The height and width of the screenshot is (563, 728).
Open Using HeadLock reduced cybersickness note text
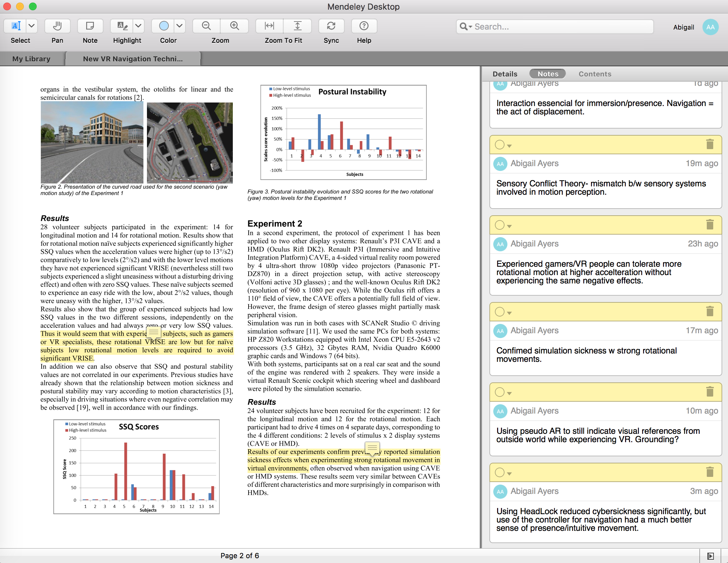click(601, 520)
